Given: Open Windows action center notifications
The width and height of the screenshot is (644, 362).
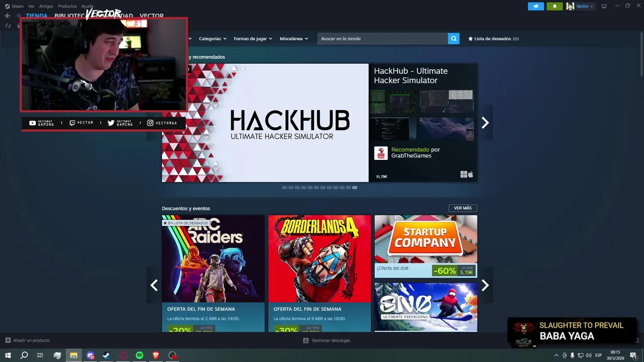Looking at the screenshot, I should click(633, 355).
